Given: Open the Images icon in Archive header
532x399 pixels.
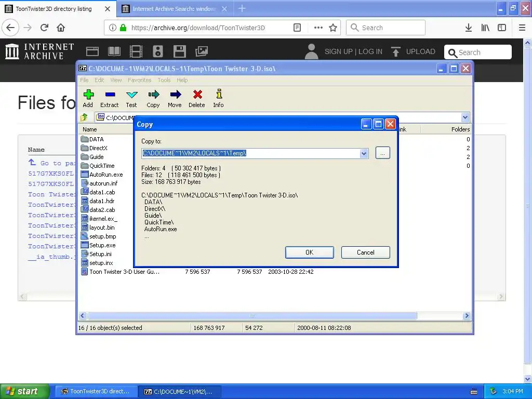Looking at the screenshot, I should (202, 51).
